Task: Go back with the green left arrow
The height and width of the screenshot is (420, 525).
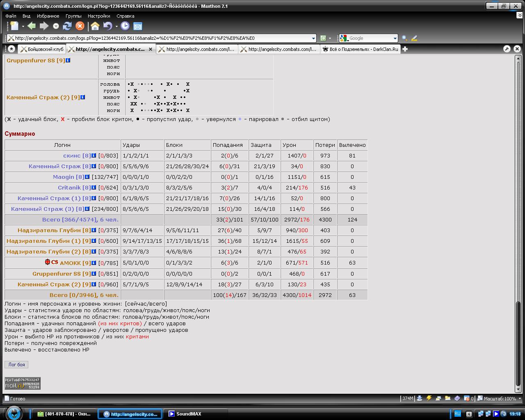Action: pos(32,26)
